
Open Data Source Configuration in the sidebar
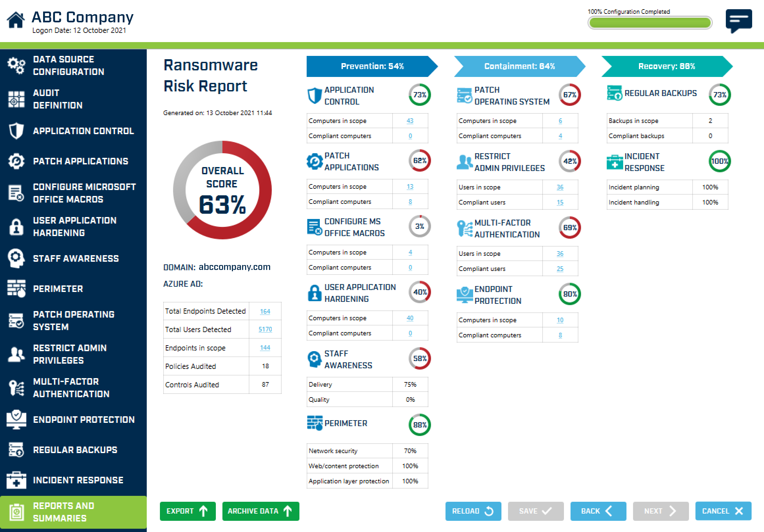tap(16, 65)
